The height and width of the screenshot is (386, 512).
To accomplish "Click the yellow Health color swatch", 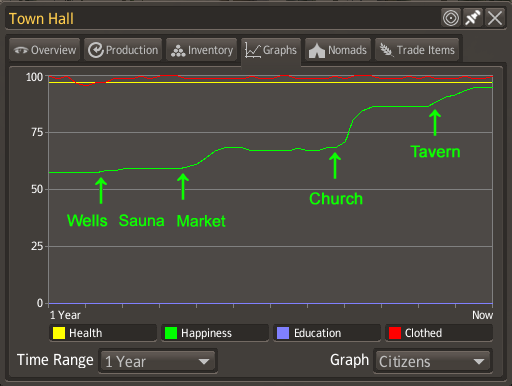I will click(59, 333).
